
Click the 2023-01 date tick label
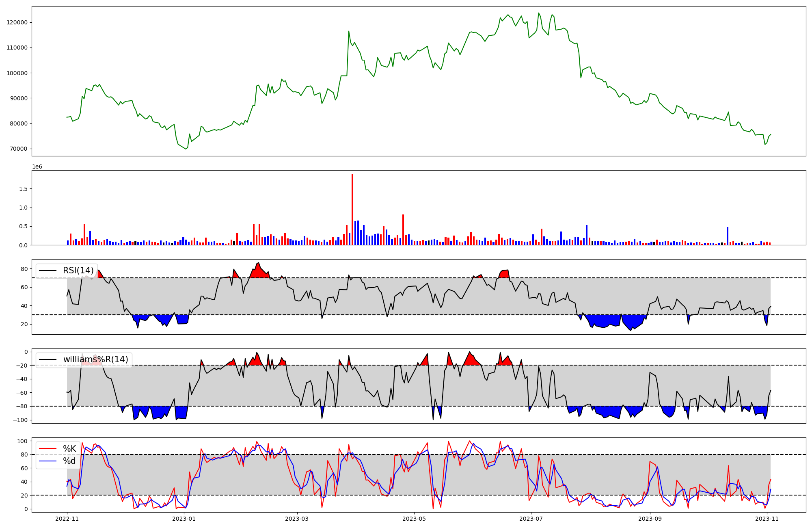(184, 519)
